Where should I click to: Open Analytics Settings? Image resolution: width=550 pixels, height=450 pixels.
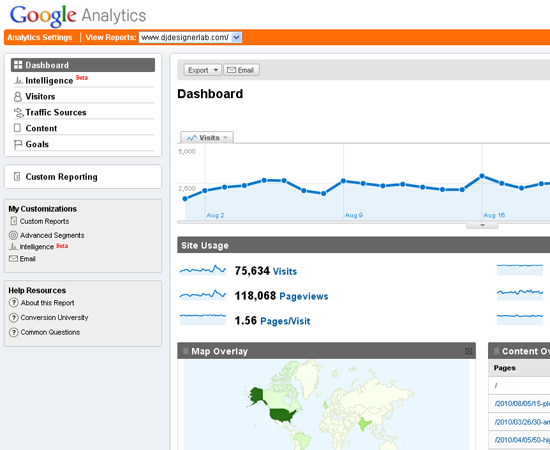[x=40, y=38]
